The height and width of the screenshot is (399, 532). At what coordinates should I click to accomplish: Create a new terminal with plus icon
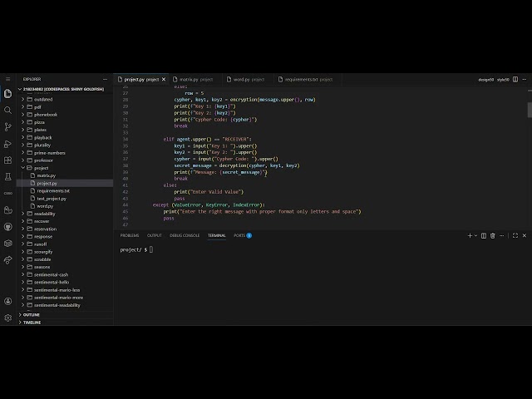pyautogui.click(x=470, y=235)
